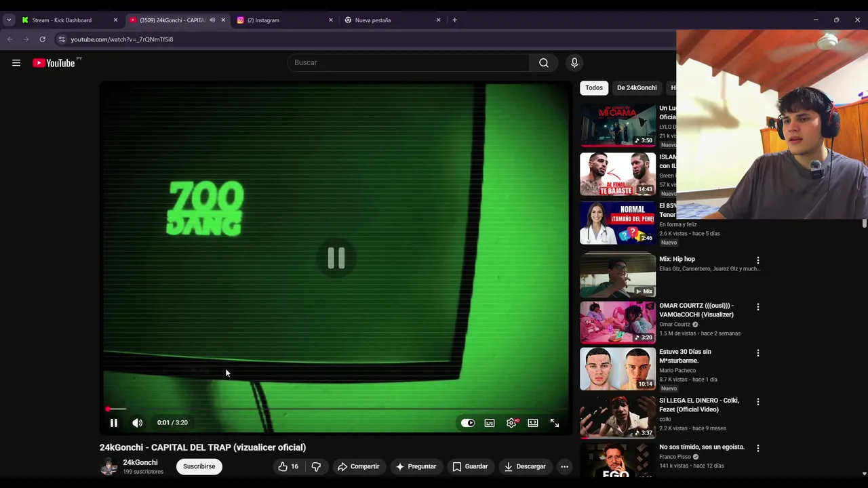The width and height of the screenshot is (868, 488).
Task: Open site information icon in address bar
Action: tap(62, 39)
